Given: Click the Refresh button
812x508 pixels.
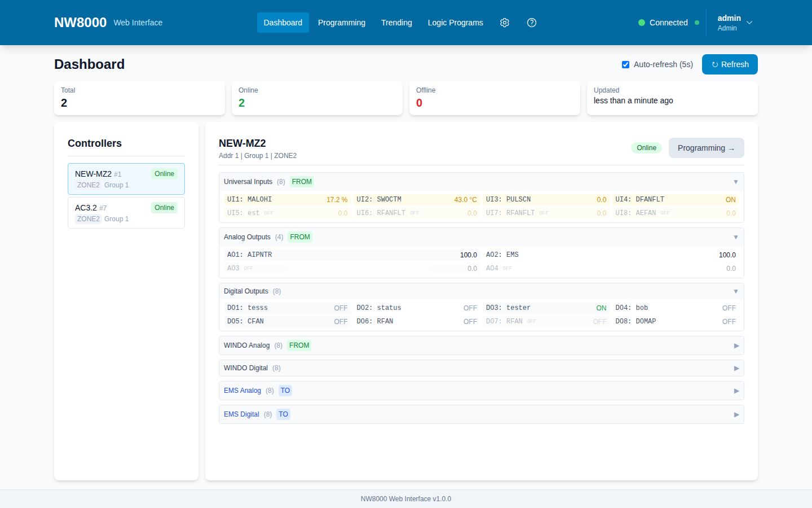Looking at the screenshot, I should [x=730, y=64].
